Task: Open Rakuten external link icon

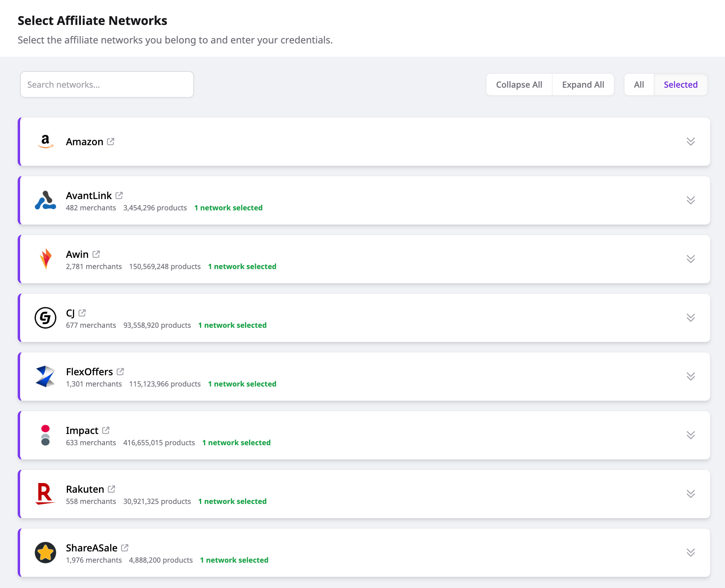Action: click(x=111, y=489)
